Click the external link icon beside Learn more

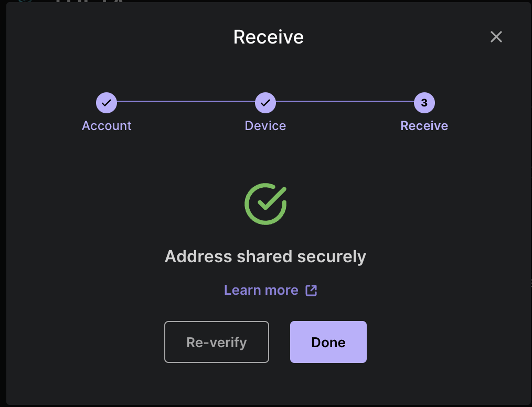312,290
